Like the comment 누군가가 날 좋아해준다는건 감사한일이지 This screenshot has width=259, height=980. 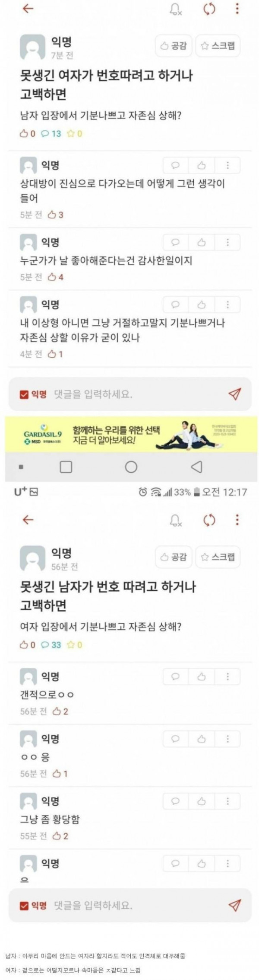click(x=202, y=242)
